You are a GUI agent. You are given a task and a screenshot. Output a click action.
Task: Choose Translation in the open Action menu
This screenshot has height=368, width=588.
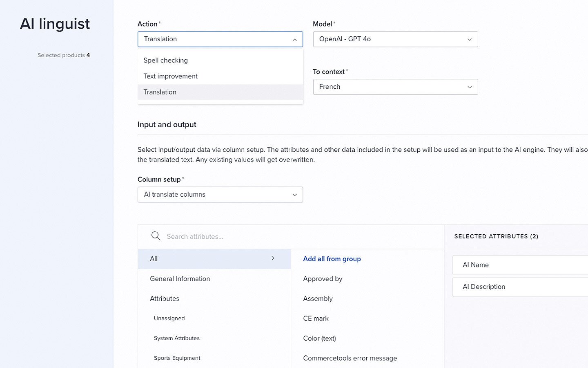click(160, 92)
